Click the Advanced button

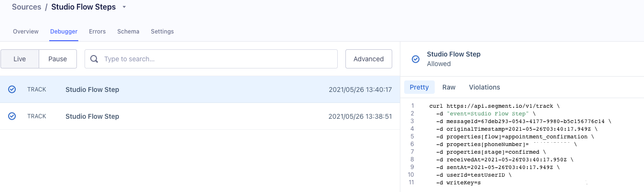click(368, 59)
